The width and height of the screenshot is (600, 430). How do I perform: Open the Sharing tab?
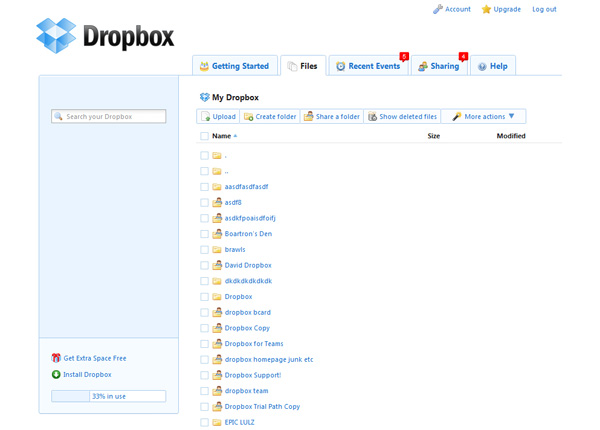click(x=439, y=66)
